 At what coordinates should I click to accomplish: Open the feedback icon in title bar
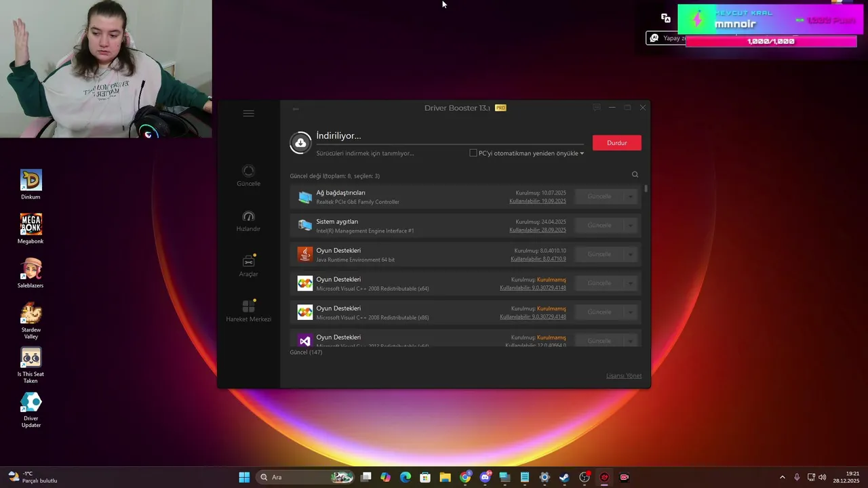pos(597,108)
